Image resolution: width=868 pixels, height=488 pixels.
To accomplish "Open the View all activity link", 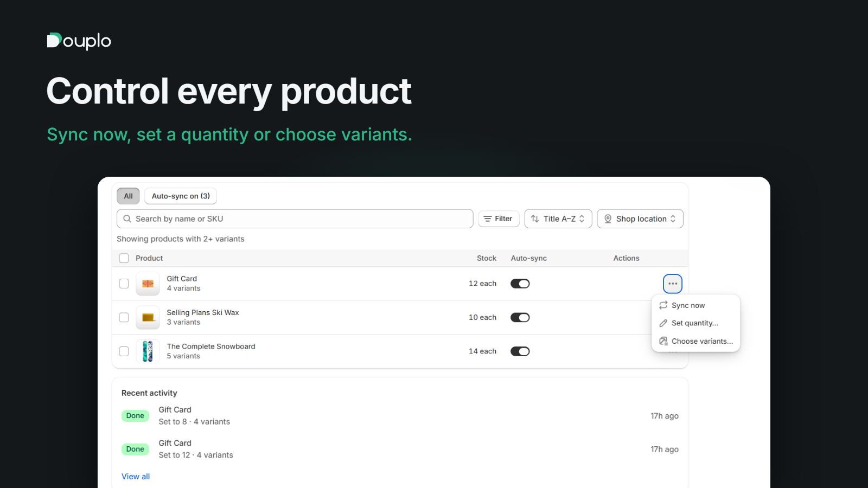I will [136, 477].
